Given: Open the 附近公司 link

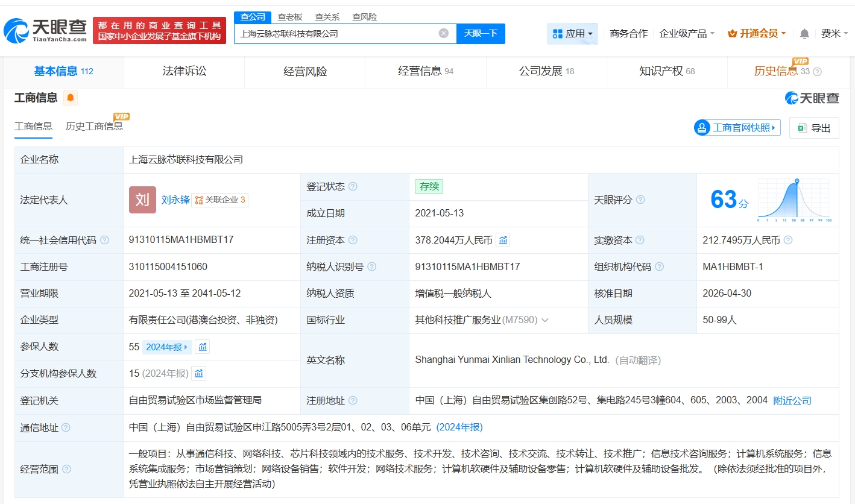Looking at the screenshot, I should 792,400.
